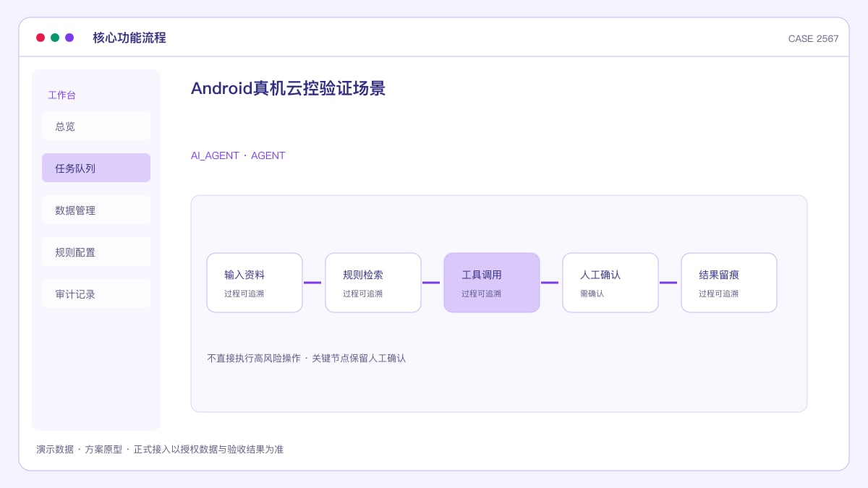The width and height of the screenshot is (868, 488).
Task: Click the green window dot
Action: (x=55, y=38)
